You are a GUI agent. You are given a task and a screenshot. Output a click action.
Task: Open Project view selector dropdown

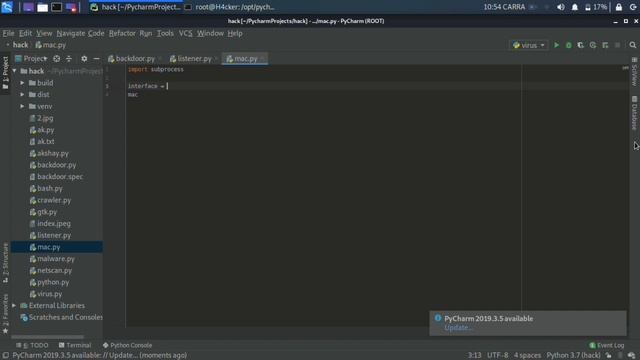31,59
